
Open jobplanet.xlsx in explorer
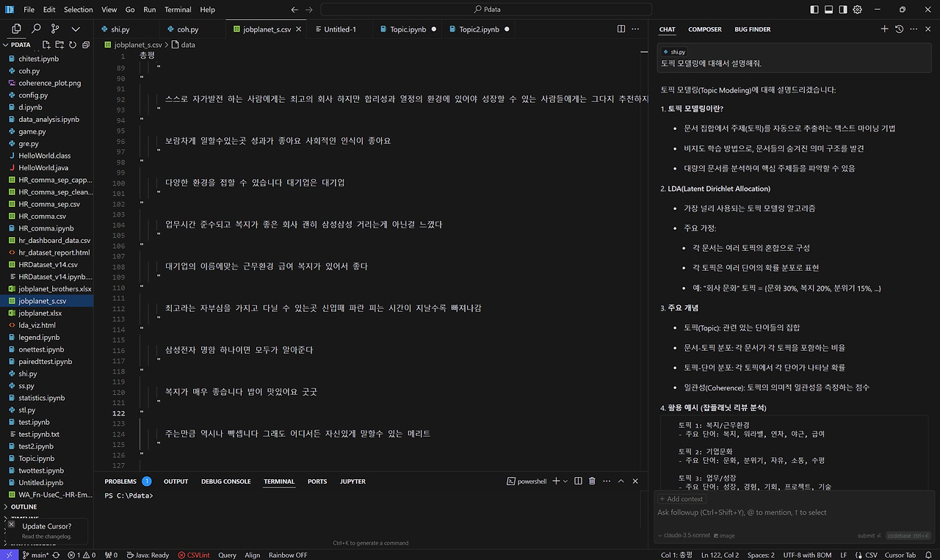point(40,313)
